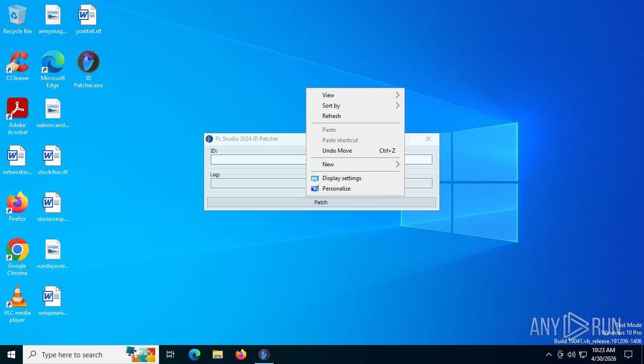This screenshot has width=644, height=364.
Task: Focus the ID input field
Action: click(x=321, y=160)
